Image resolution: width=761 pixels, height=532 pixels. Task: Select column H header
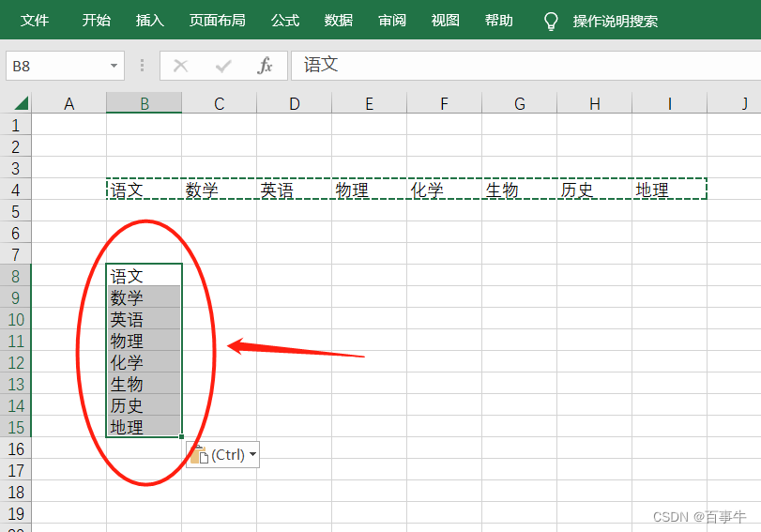tap(595, 103)
